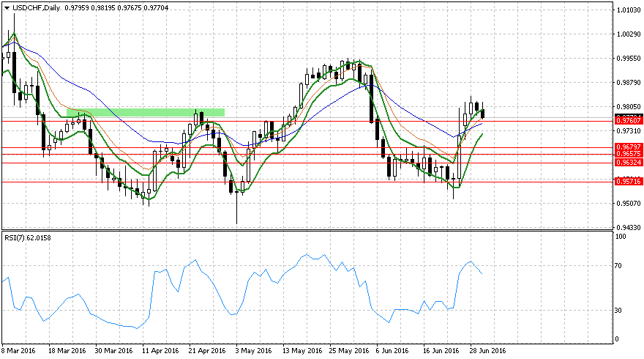Viewport: 644px width, 359px height.
Task: Click the 13 May 2016 date label
Action: tap(302, 351)
